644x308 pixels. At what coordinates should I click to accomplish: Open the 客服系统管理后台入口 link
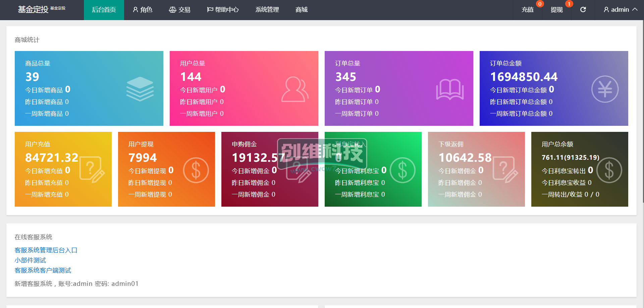point(46,250)
